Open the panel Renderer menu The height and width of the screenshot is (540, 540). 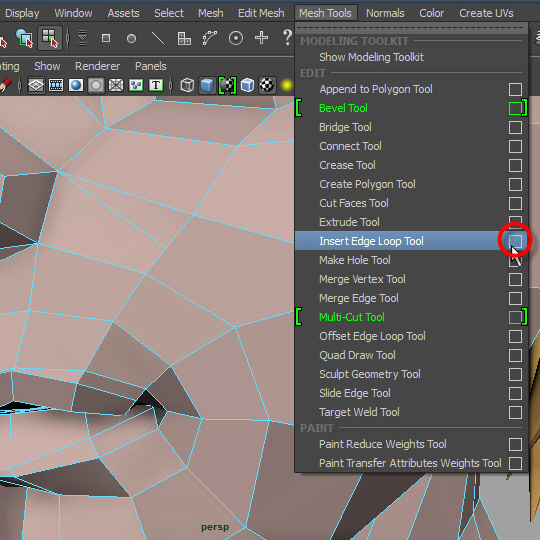pos(97,66)
